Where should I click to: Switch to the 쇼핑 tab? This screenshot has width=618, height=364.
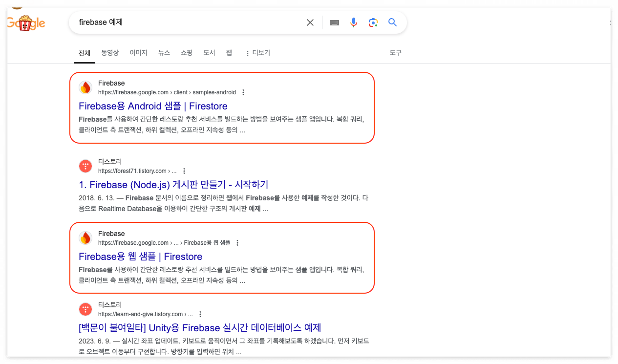point(187,52)
